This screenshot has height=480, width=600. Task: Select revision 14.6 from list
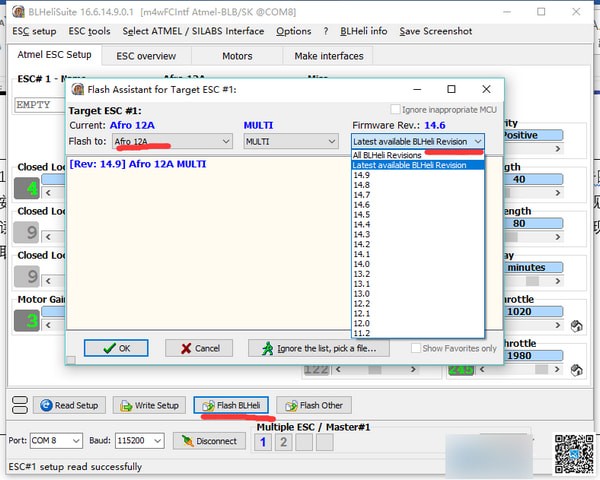[x=418, y=205]
